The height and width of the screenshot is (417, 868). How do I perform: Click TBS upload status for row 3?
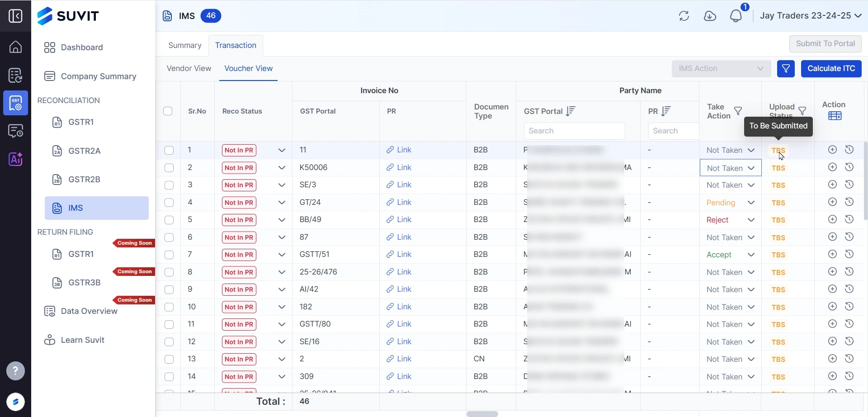point(778,185)
